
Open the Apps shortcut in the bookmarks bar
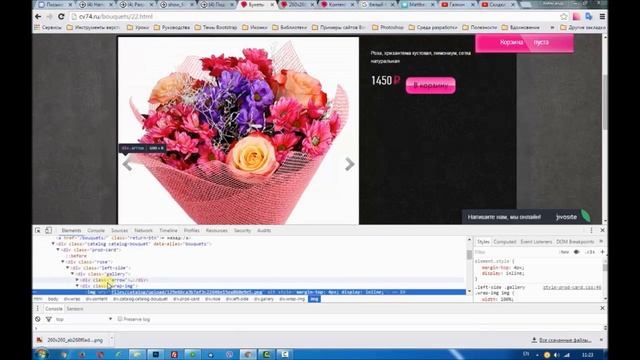48,27
